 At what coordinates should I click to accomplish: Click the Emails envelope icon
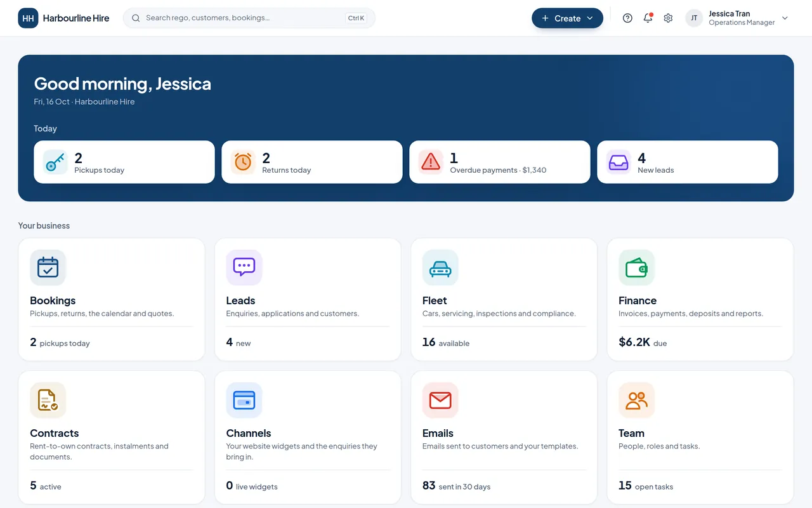click(x=440, y=400)
